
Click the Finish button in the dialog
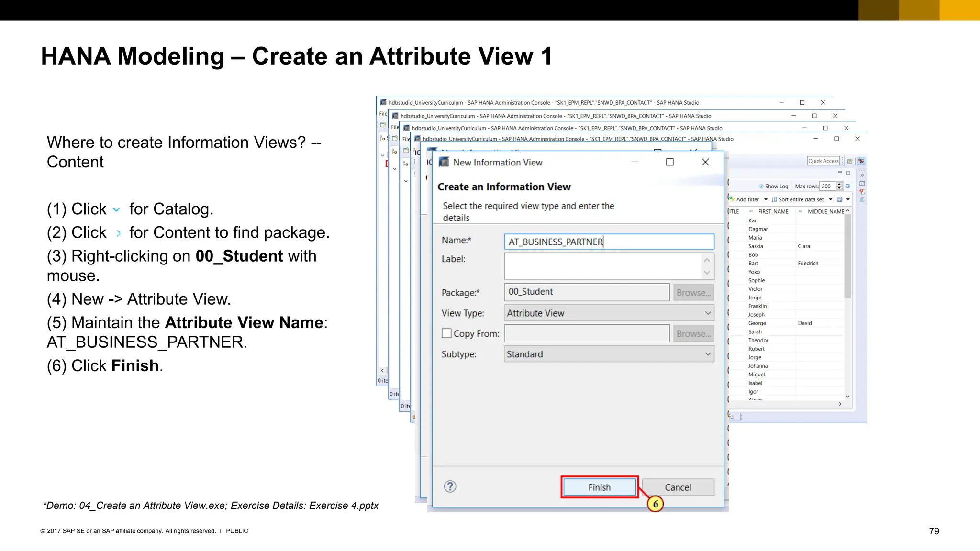600,487
